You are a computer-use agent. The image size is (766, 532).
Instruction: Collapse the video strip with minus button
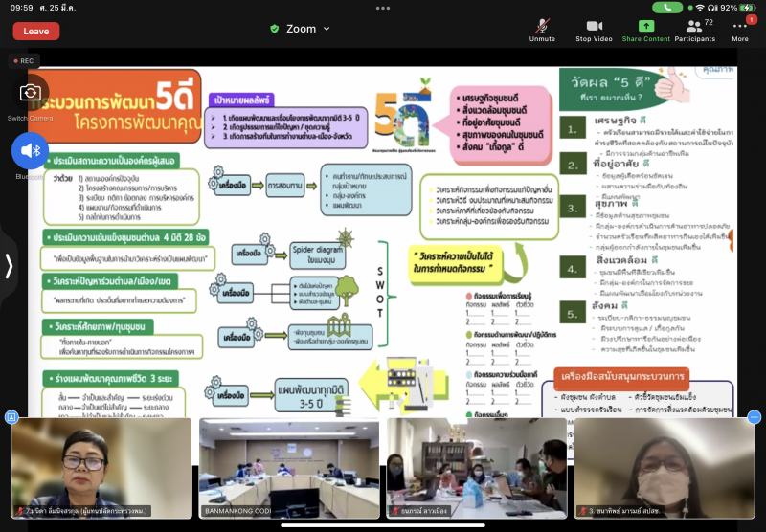pyautogui.click(x=755, y=417)
